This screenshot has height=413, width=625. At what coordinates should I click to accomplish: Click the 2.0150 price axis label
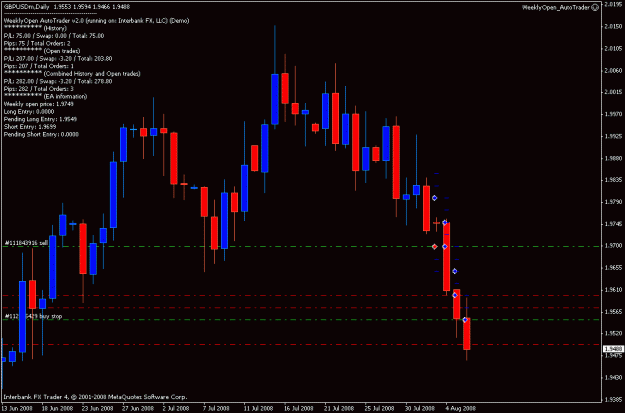tap(613, 27)
